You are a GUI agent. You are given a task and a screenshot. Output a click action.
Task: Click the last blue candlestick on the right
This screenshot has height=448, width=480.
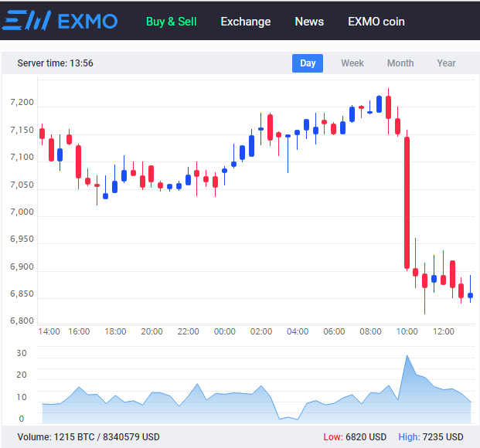coord(470,295)
